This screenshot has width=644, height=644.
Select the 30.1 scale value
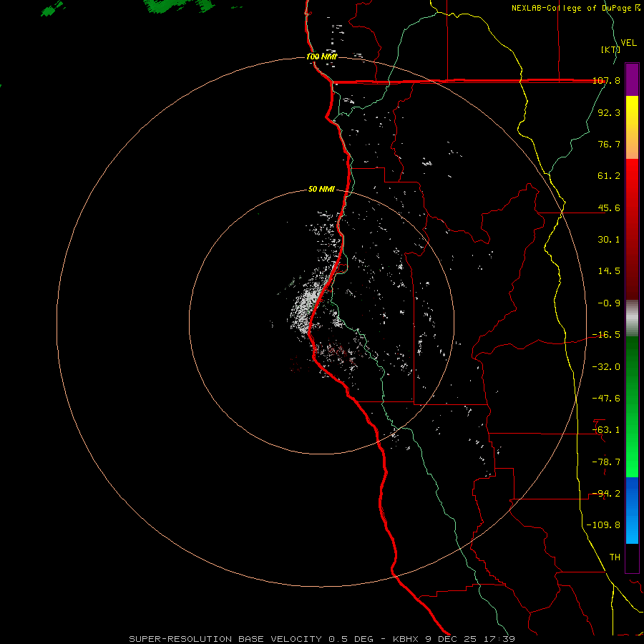tap(609, 240)
